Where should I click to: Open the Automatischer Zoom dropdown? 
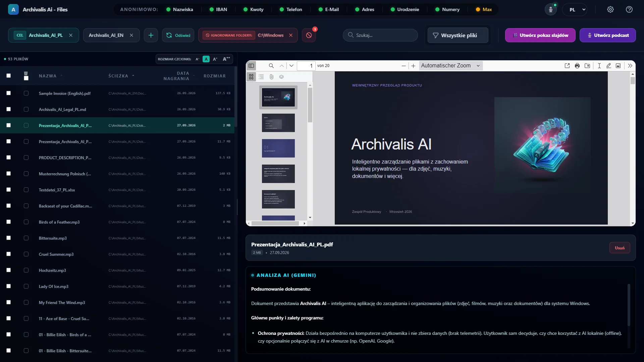coord(450,66)
